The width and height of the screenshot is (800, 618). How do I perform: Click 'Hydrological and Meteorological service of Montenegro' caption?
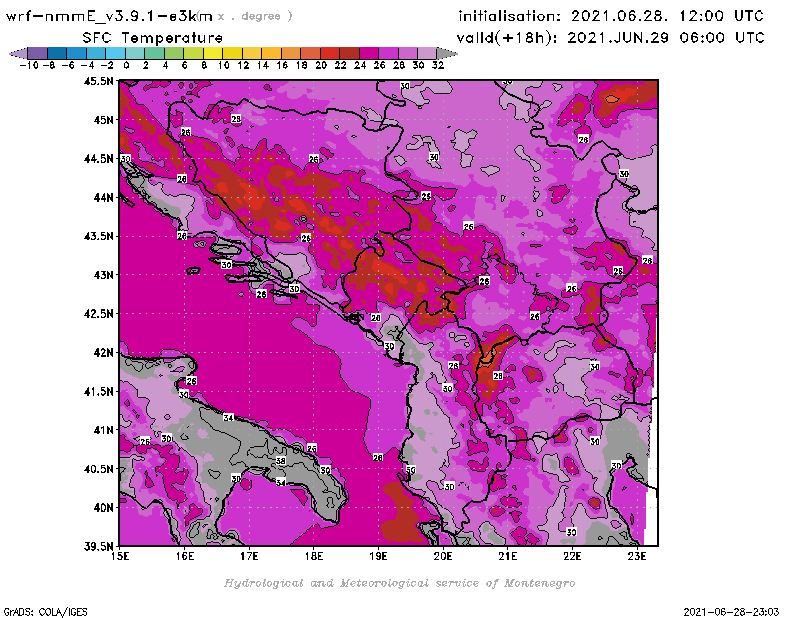point(399,583)
